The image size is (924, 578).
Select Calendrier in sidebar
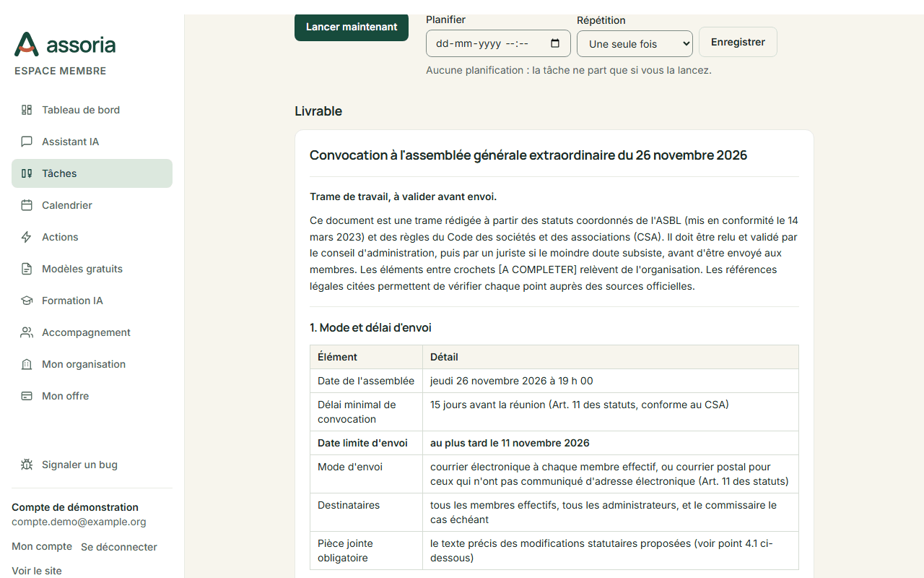tap(92, 205)
